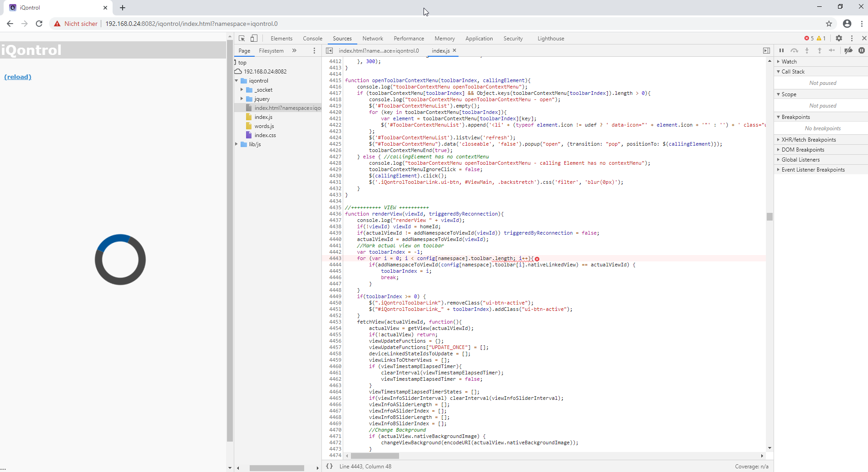
Task: Toggle the device toolbar icon
Action: (254, 39)
